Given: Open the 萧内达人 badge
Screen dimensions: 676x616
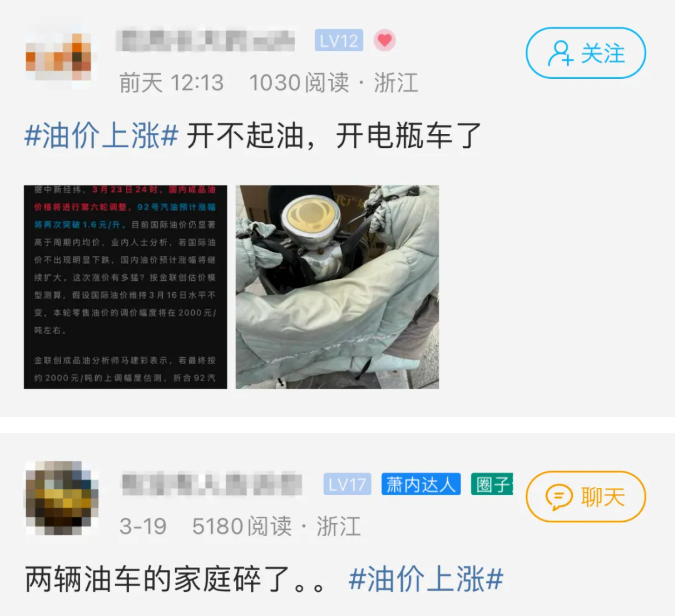Looking at the screenshot, I should pos(421,484).
